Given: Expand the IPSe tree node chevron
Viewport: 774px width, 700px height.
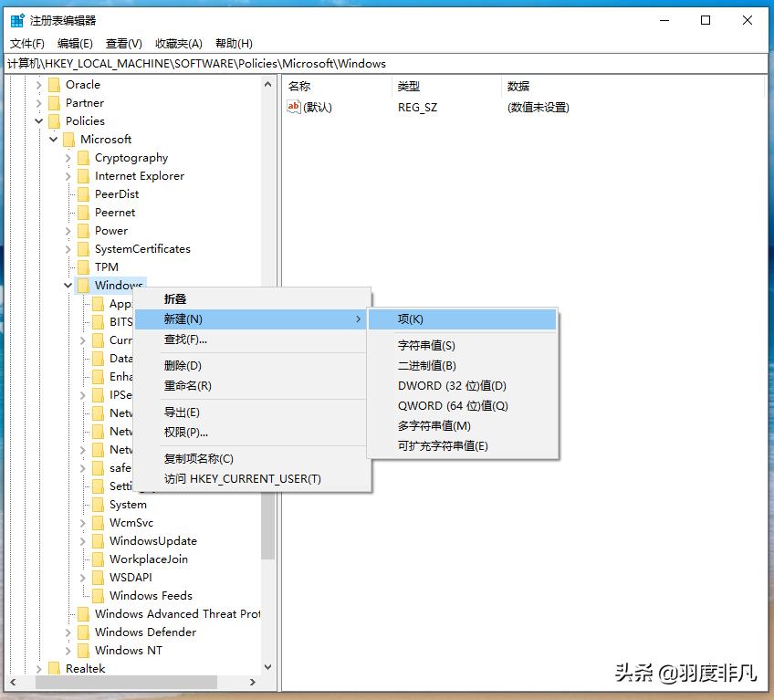Looking at the screenshot, I should (x=82, y=394).
